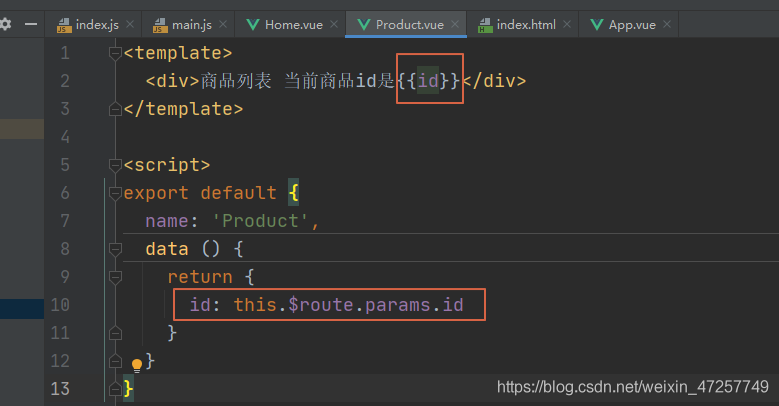Close the Home.vue tab
Viewport: 779px width, 406px height.
click(334, 24)
